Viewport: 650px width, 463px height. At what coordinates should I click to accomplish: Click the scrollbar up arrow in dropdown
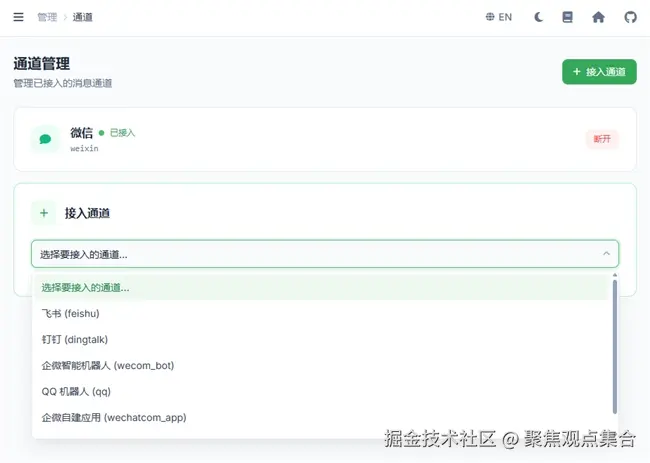coord(615,275)
